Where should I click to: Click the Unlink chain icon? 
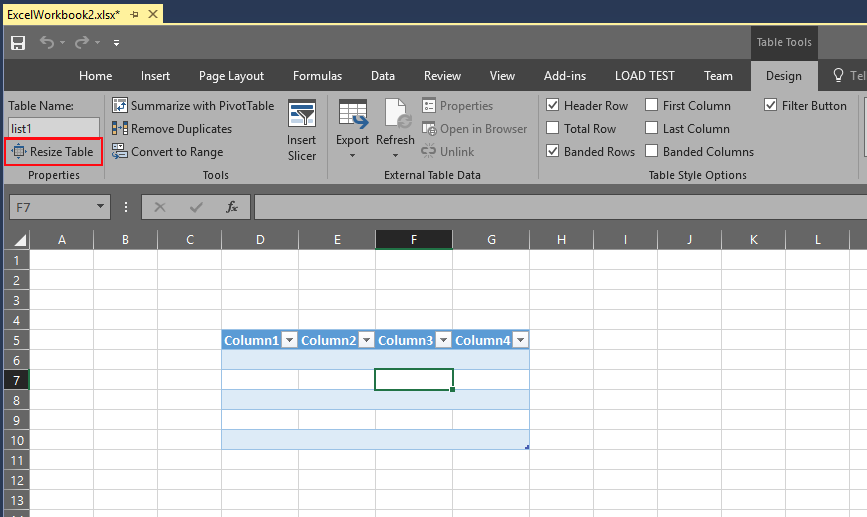(x=429, y=152)
